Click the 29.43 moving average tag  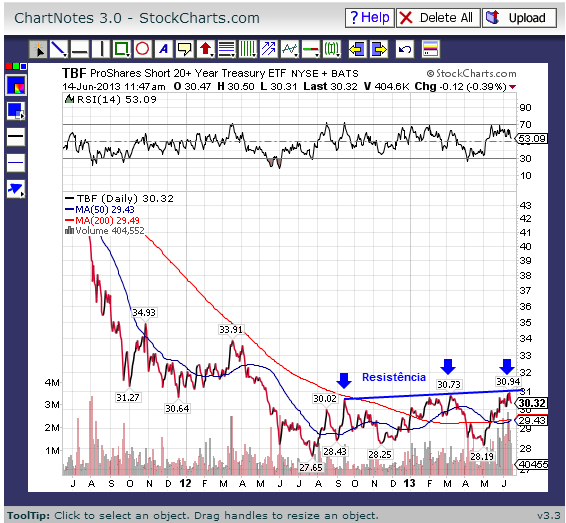click(531, 420)
